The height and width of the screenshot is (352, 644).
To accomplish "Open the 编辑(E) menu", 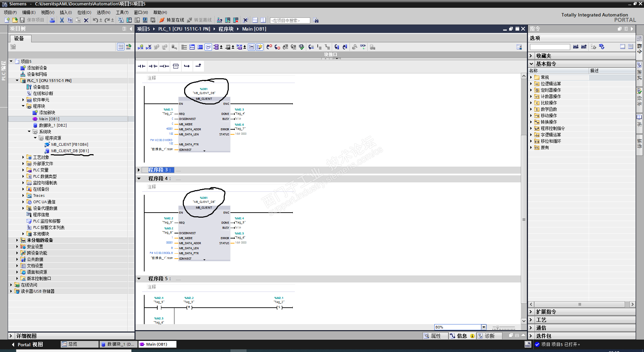I will pos(29,12).
